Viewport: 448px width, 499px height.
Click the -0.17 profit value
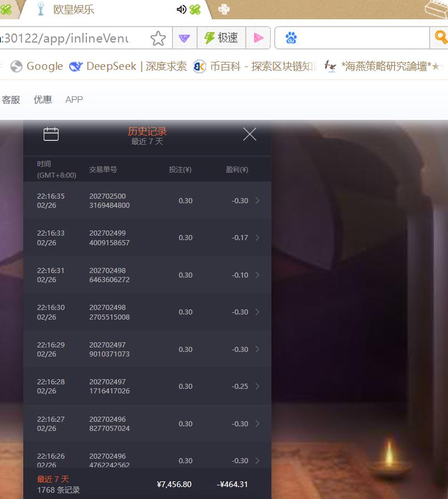[240, 238]
